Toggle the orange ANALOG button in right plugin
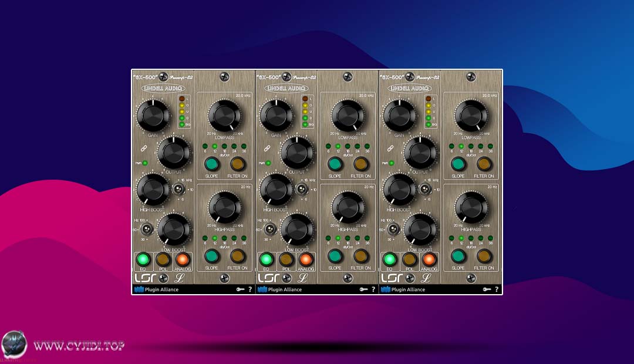 [x=429, y=259]
